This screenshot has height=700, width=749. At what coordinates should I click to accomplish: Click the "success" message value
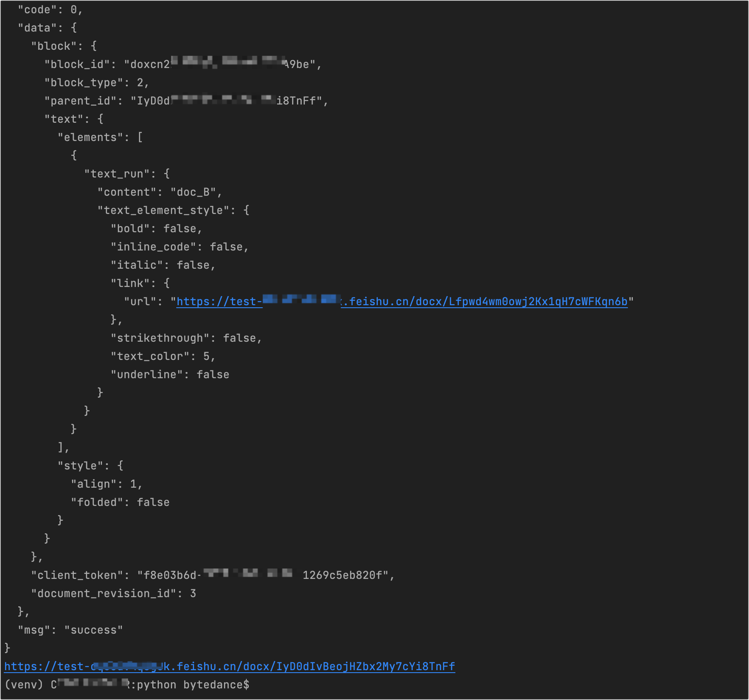pyautogui.click(x=94, y=630)
